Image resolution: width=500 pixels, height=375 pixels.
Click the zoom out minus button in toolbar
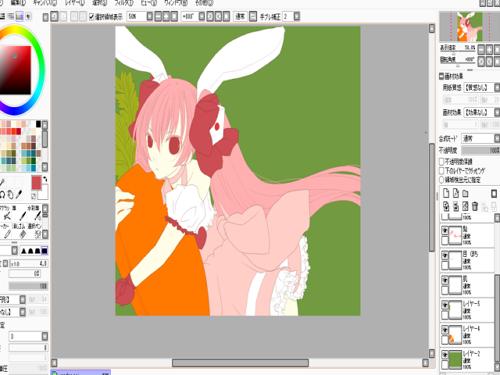pyautogui.click(x=158, y=16)
